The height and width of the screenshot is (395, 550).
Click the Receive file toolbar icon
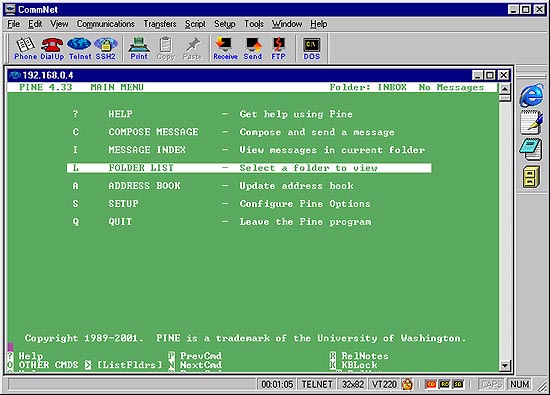coord(225,48)
